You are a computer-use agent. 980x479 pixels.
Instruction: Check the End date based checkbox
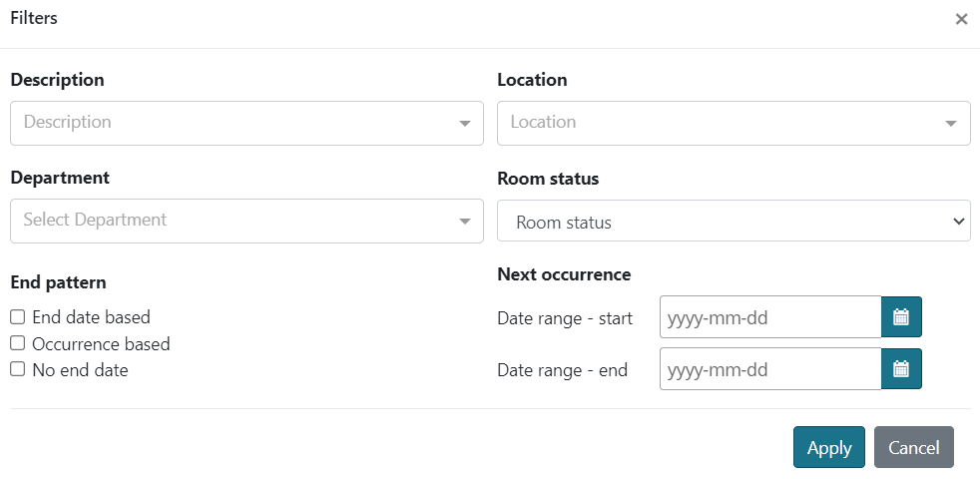(x=18, y=317)
